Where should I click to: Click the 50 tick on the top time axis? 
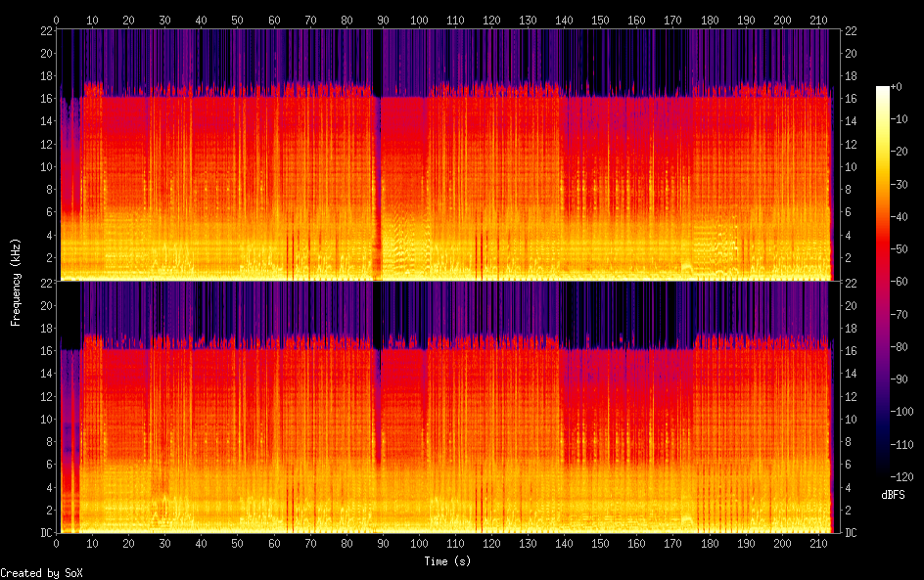click(x=238, y=20)
